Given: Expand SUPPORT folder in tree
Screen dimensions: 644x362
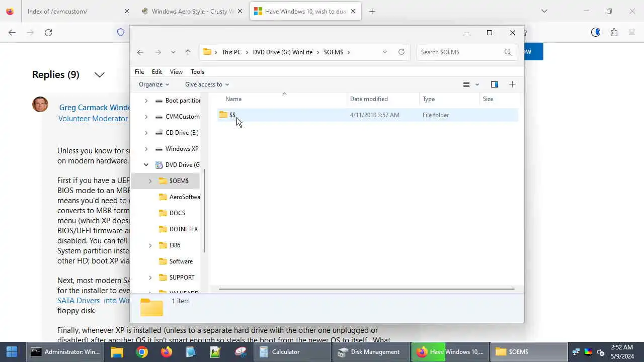Looking at the screenshot, I should (150, 278).
